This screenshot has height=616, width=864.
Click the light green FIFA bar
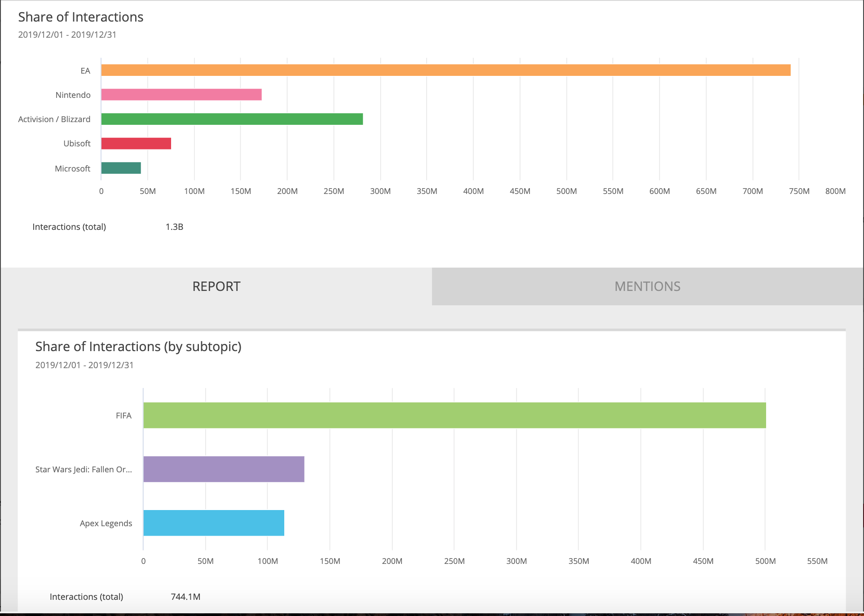(454, 415)
